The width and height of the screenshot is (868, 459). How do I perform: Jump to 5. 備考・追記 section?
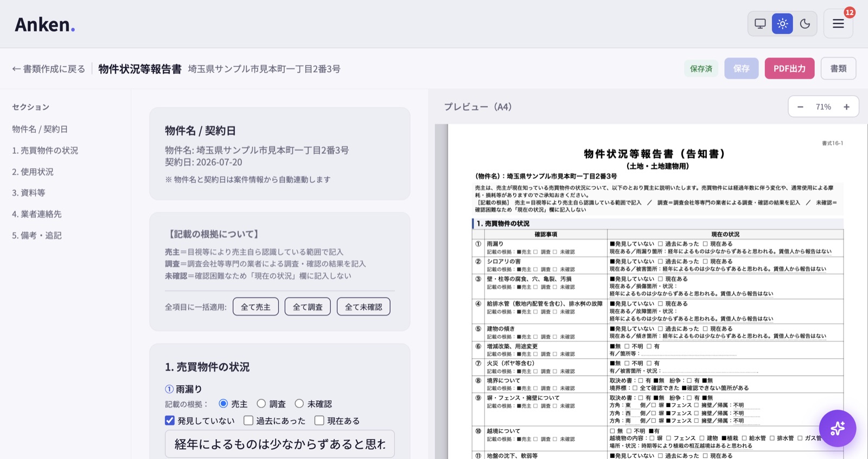click(36, 235)
